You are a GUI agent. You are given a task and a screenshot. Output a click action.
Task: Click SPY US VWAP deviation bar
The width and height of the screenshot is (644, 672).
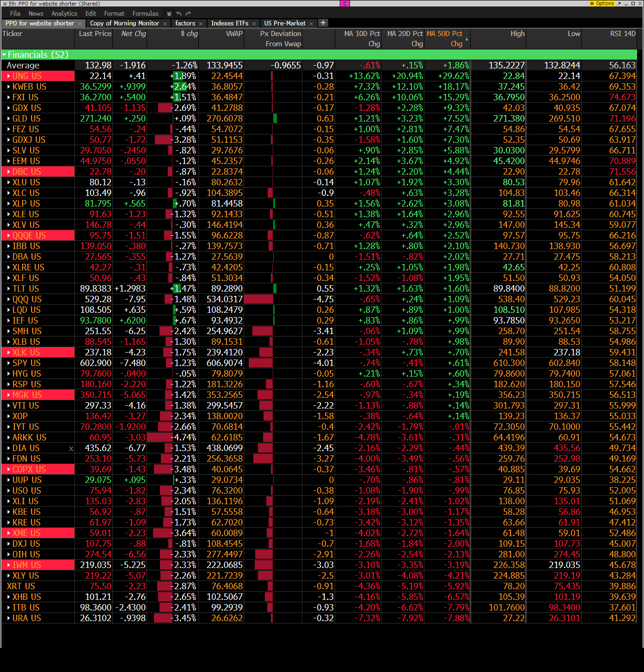coord(261,363)
